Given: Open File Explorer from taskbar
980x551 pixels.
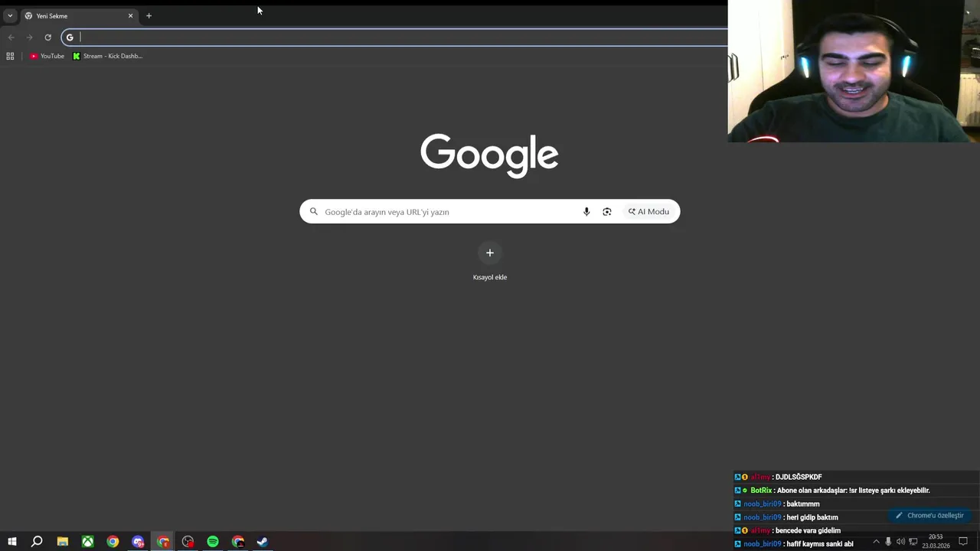Looking at the screenshot, I should [x=63, y=542].
